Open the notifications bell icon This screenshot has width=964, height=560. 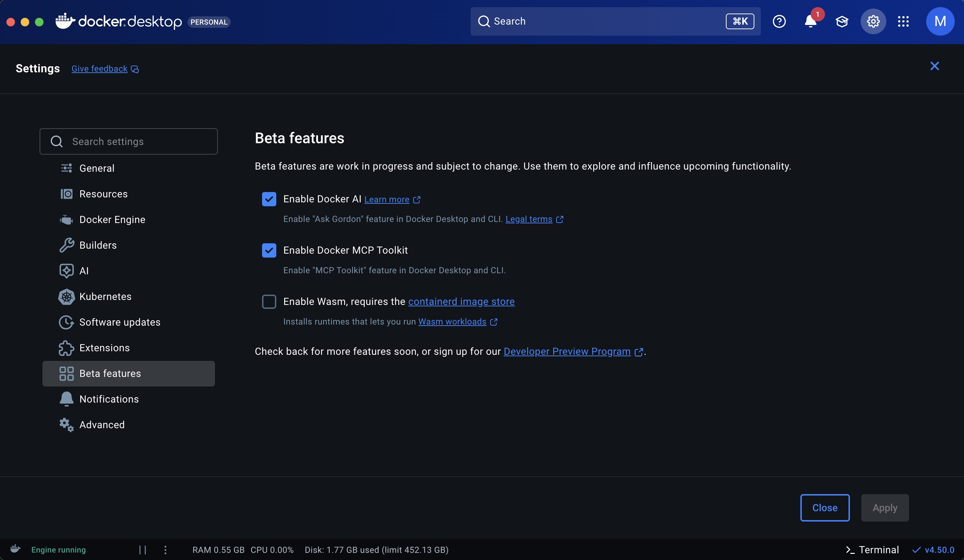(810, 21)
